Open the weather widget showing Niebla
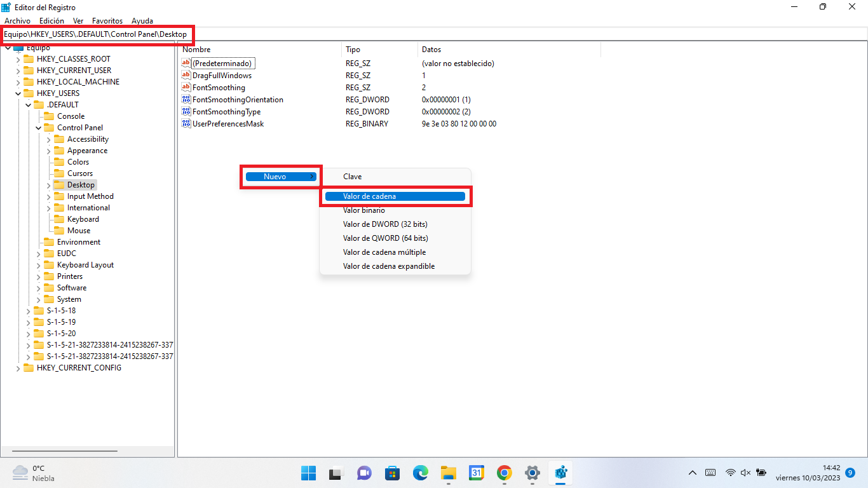 34,473
